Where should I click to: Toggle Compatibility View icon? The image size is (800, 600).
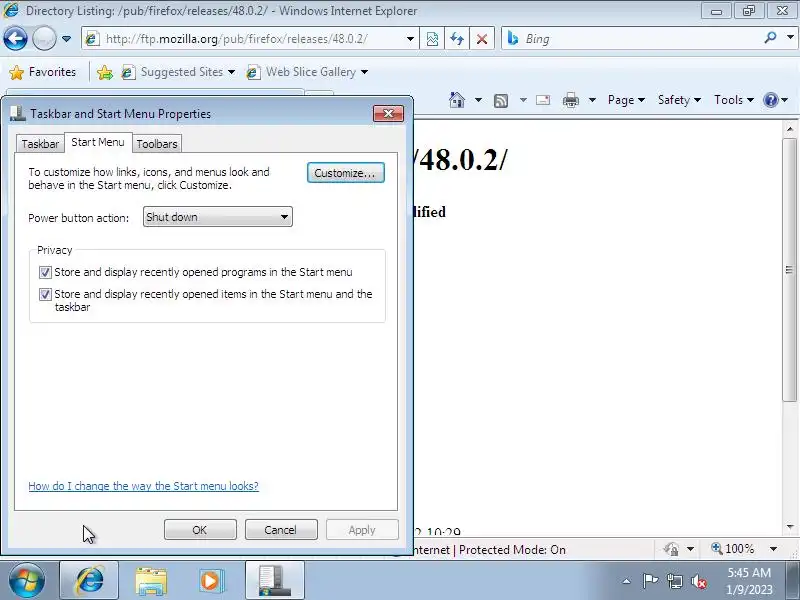pyautogui.click(x=432, y=39)
